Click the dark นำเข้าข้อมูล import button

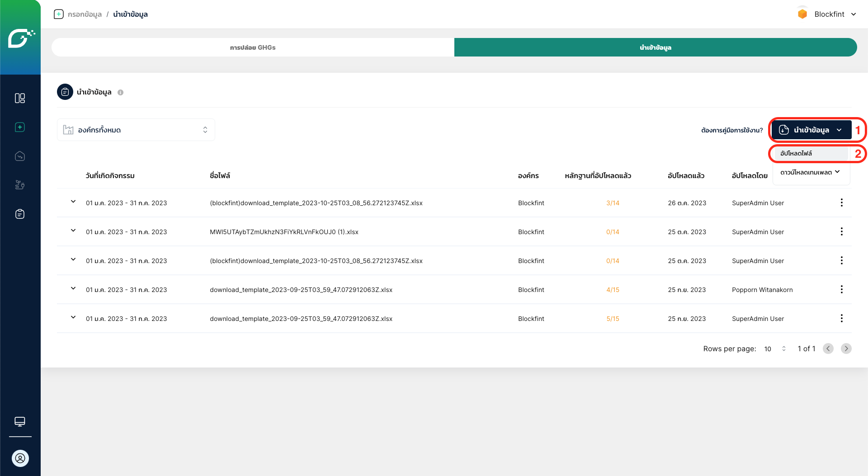click(x=811, y=130)
